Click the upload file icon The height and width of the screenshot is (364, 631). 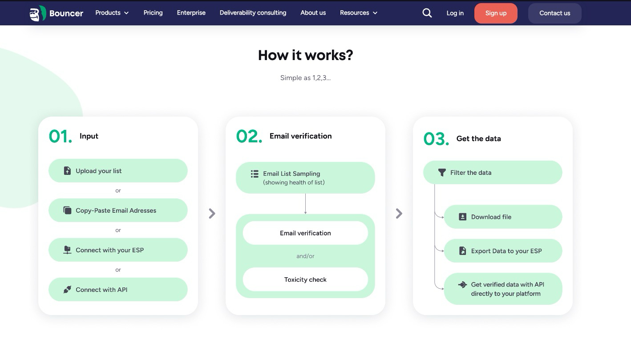(67, 171)
